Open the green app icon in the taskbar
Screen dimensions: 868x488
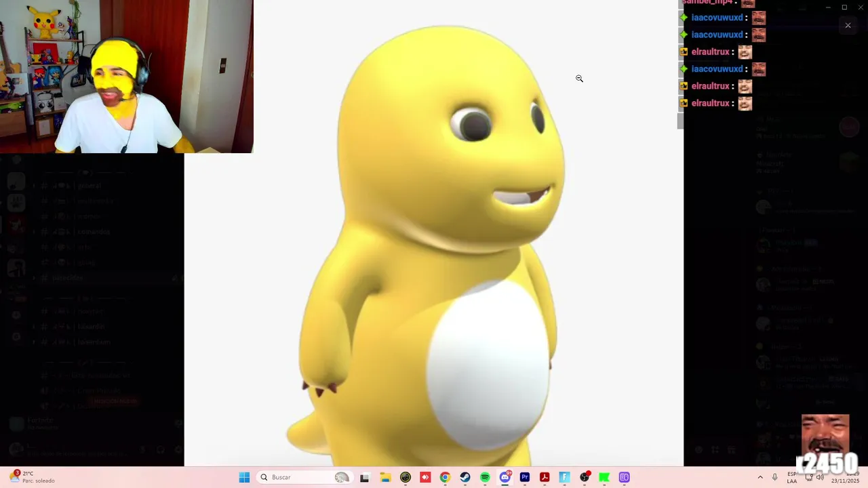(x=604, y=477)
